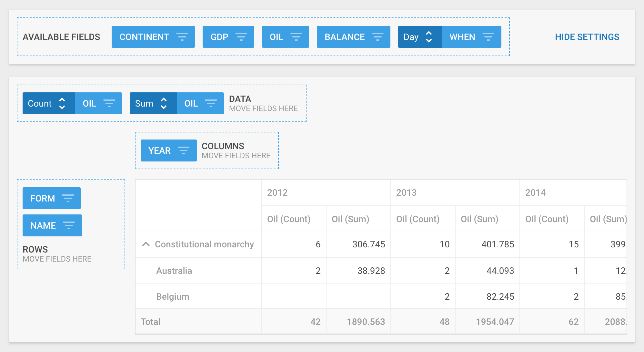Click the CONTINENT field filter icon
The height and width of the screenshot is (352, 644).
(182, 37)
